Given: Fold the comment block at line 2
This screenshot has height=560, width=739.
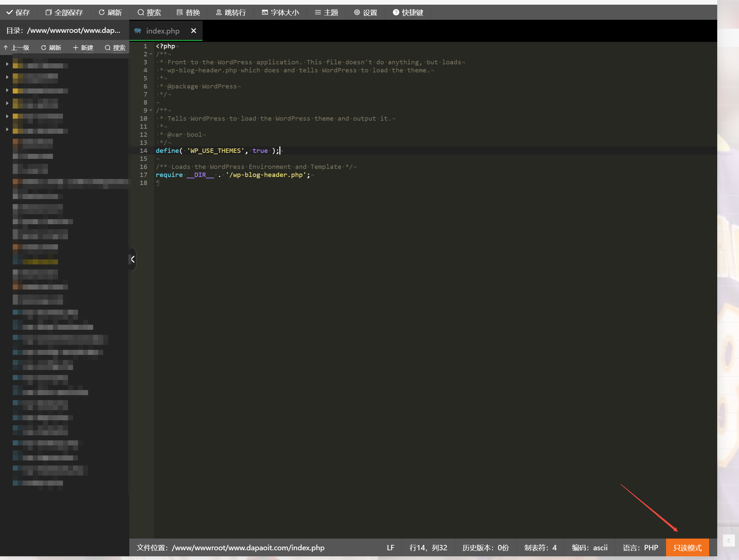Looking at the screenshot, I should 151,54.
